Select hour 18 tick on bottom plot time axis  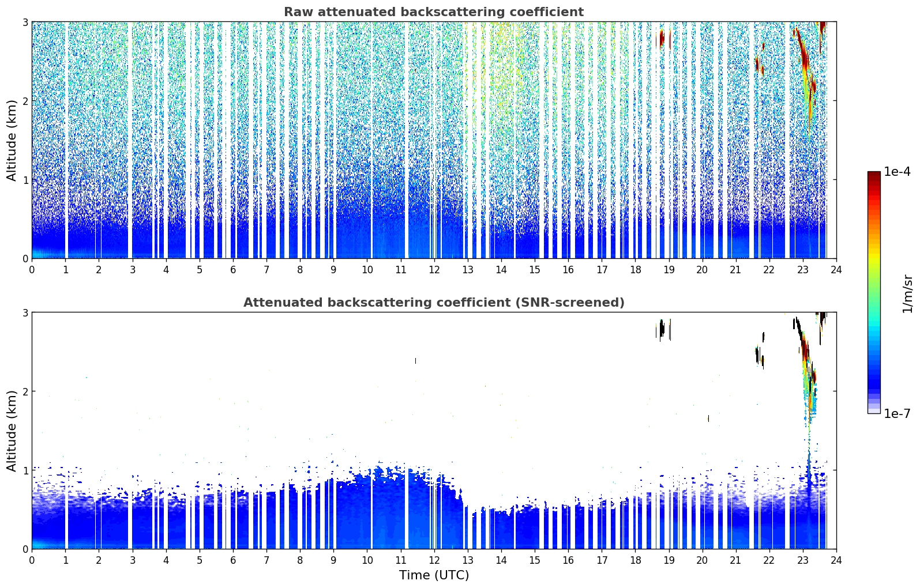pyautogui.click(x=635, y=560)
